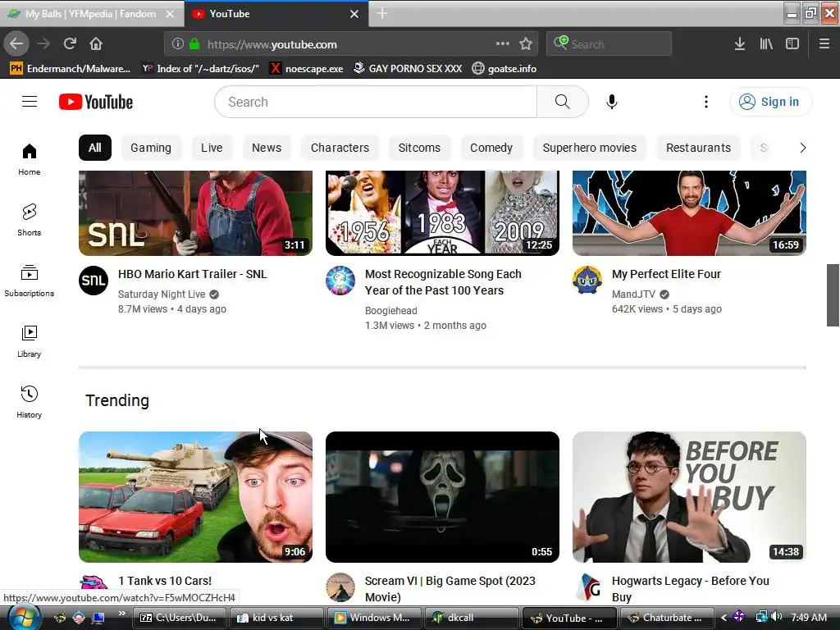Open Subscriptions in sidebar
Viewport: 840px width, 630px height.
[30, 281]
